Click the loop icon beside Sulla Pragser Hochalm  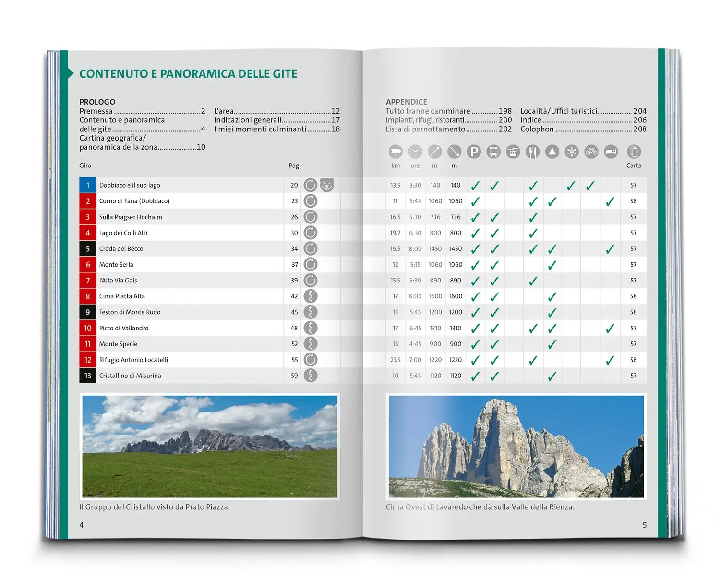311,217
